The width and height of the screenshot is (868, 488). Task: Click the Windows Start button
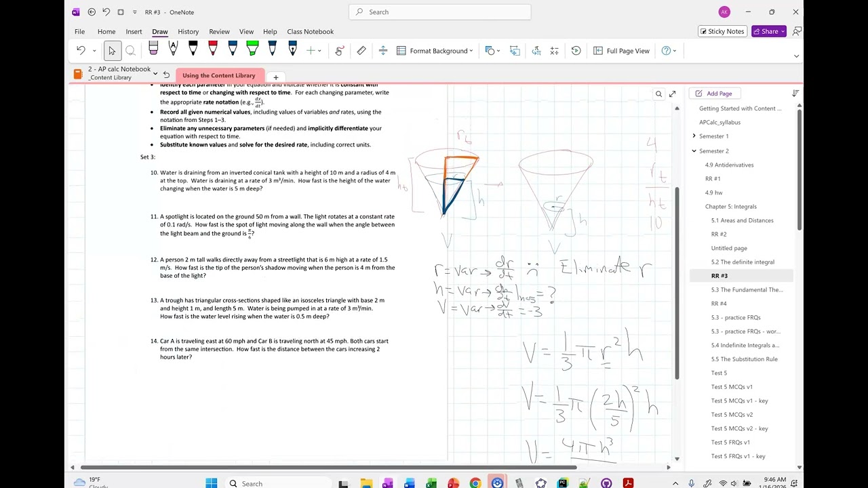212,483
